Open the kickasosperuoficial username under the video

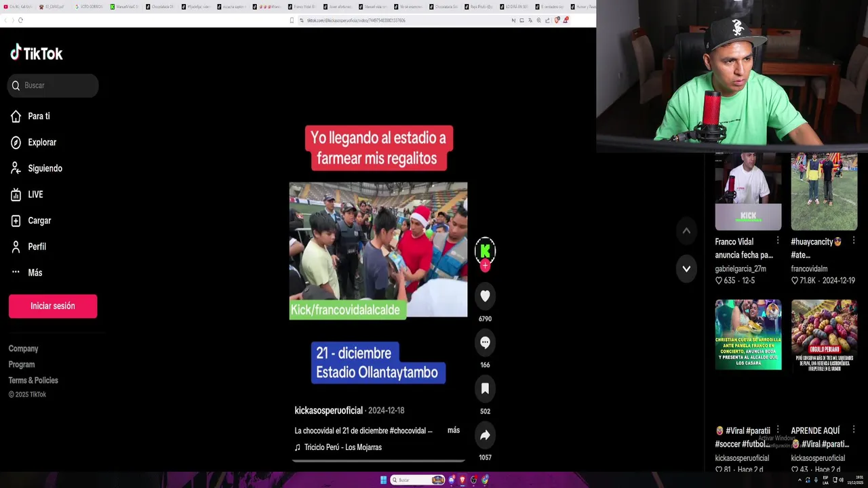(329, 411)
